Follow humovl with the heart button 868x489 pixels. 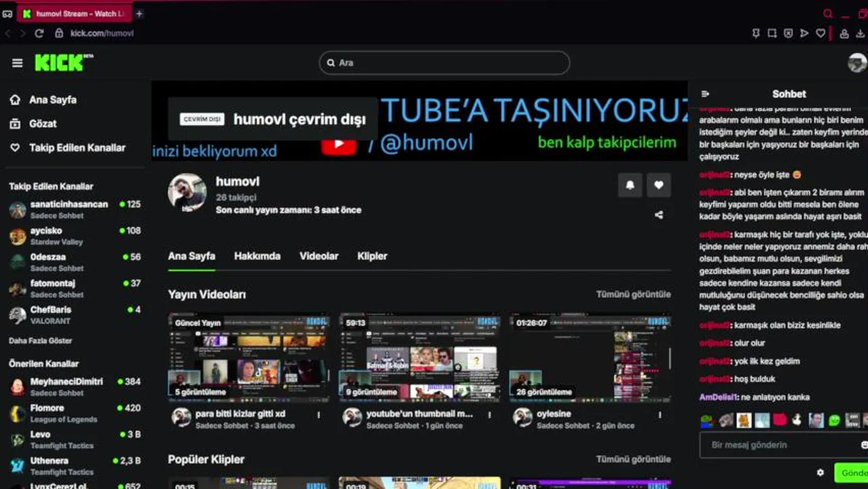pos(659,185)
